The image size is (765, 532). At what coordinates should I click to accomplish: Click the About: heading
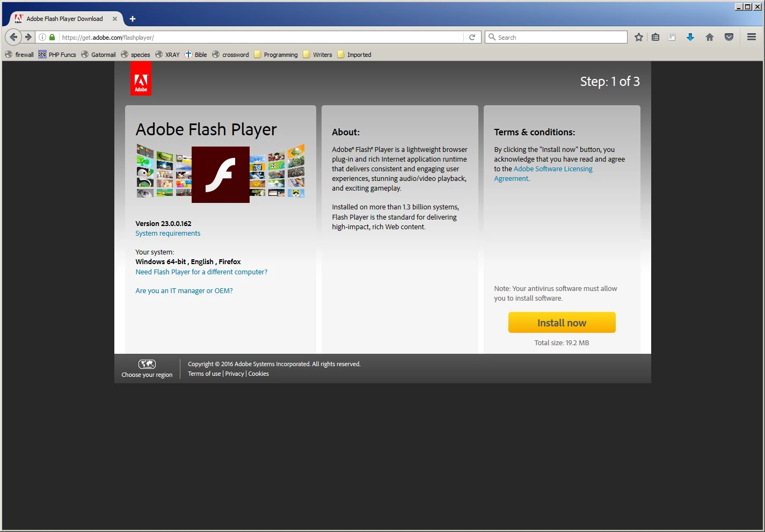click(346, 132)
